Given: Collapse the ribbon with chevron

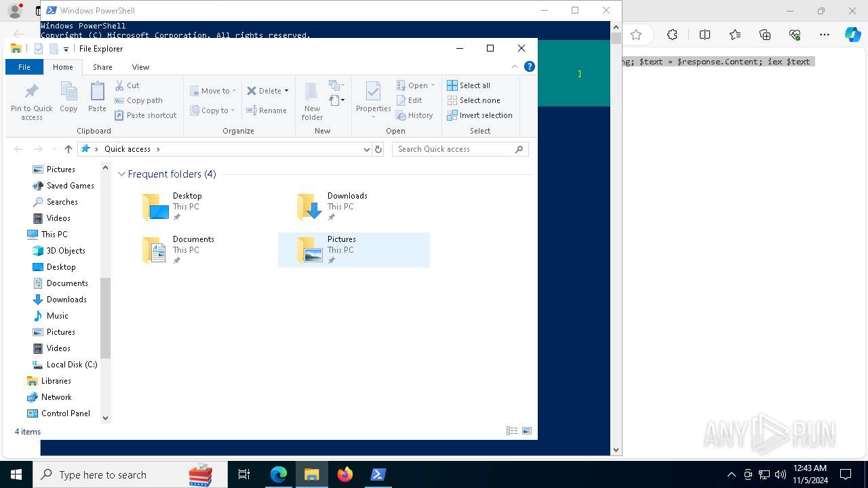Looking at the screenshot, I should (515, 66).
